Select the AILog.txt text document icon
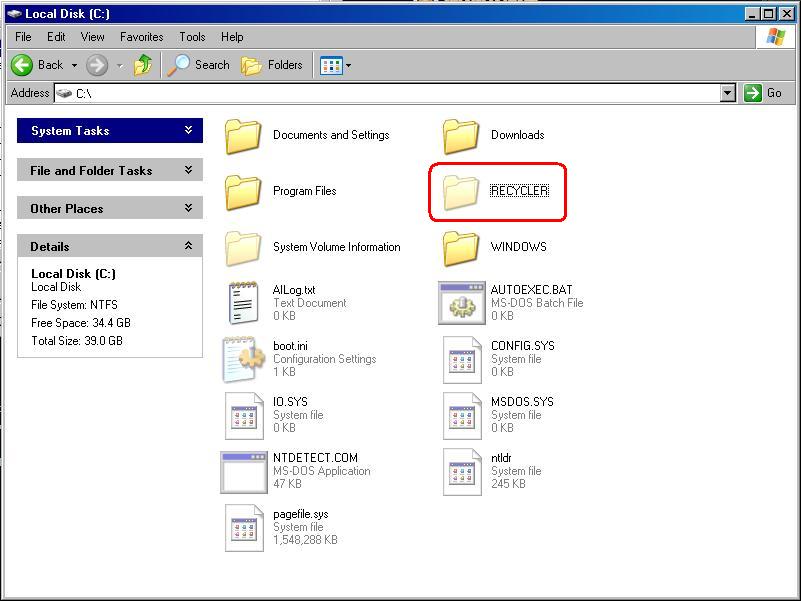Image resolution: width=801 pixels, height=601 pixels. (x=243, y=303)
